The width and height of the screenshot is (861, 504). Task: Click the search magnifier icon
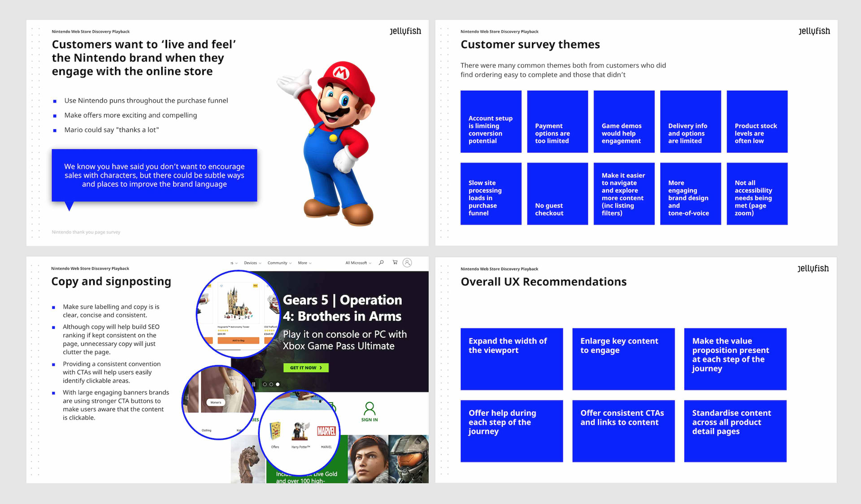381,263
